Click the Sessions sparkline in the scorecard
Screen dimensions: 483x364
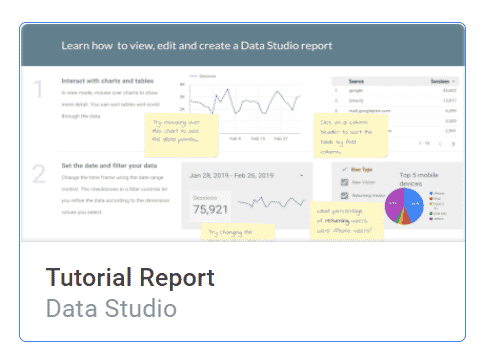click(271, 202)
